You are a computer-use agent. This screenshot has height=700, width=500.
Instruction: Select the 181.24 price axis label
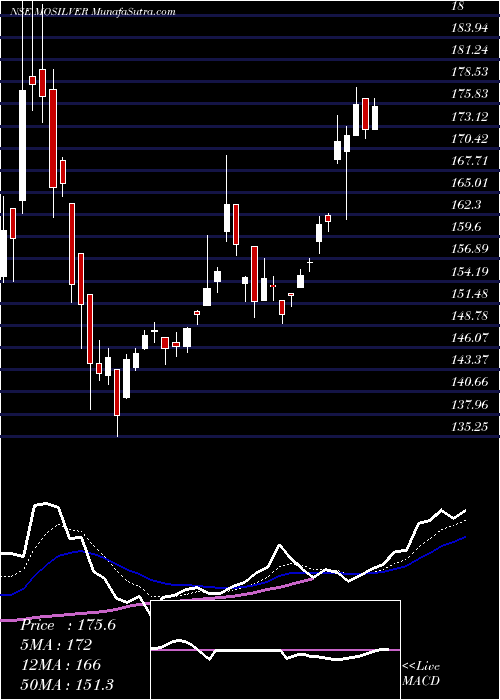(x=470, y=50)
